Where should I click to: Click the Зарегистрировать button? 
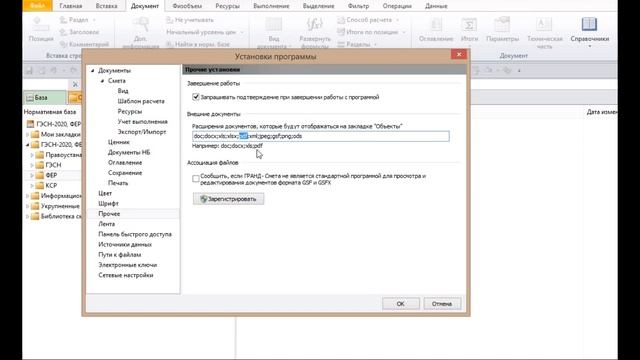[x=228, y=199]
